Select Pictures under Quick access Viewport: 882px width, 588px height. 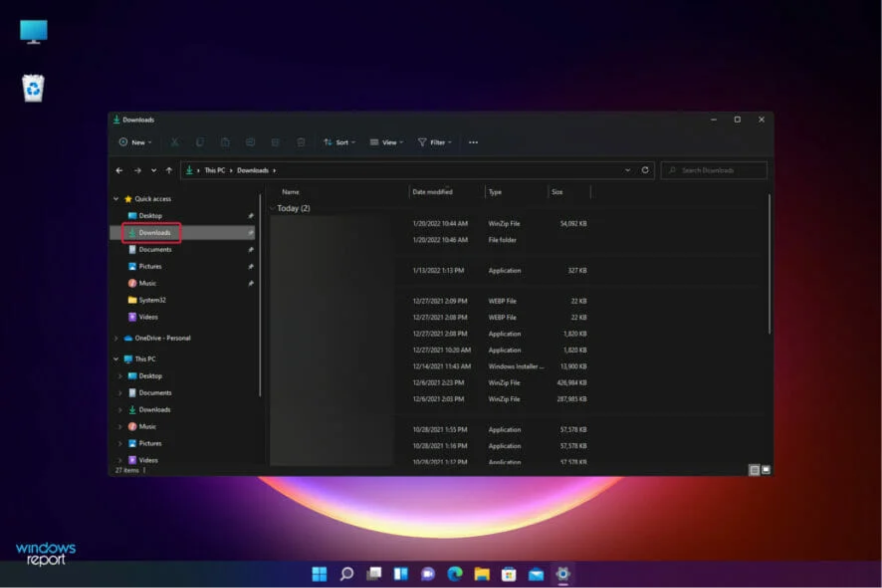pyautogui.click(x=150, y=266)
